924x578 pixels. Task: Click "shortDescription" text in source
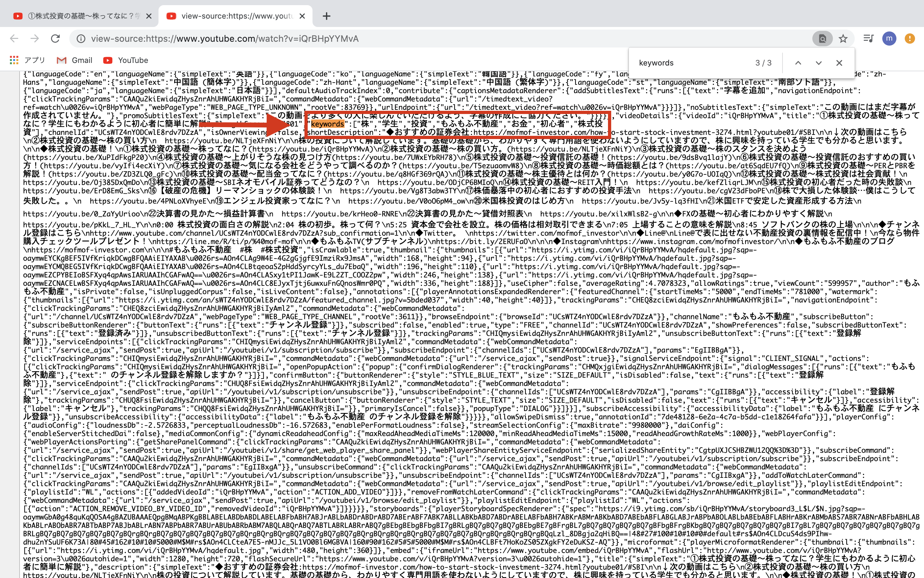(342, 132)
